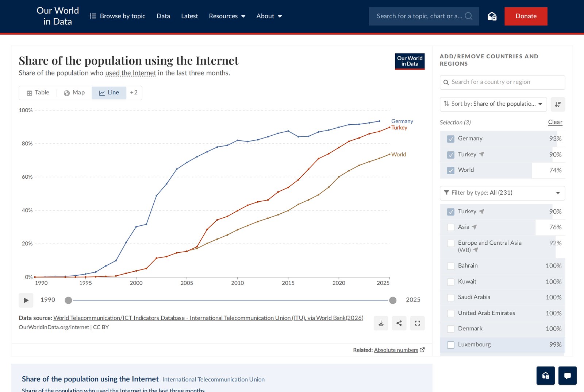Click the Our World in Data chart badge
This screenshot has height=392, width=584.
tap(410, 61)
